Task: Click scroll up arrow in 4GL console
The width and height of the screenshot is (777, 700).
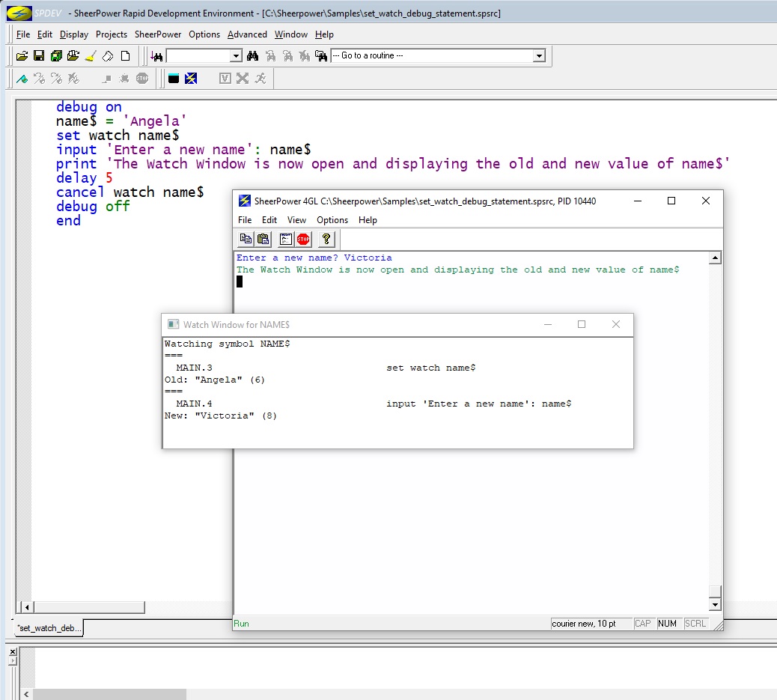Action: coord(715,258)
